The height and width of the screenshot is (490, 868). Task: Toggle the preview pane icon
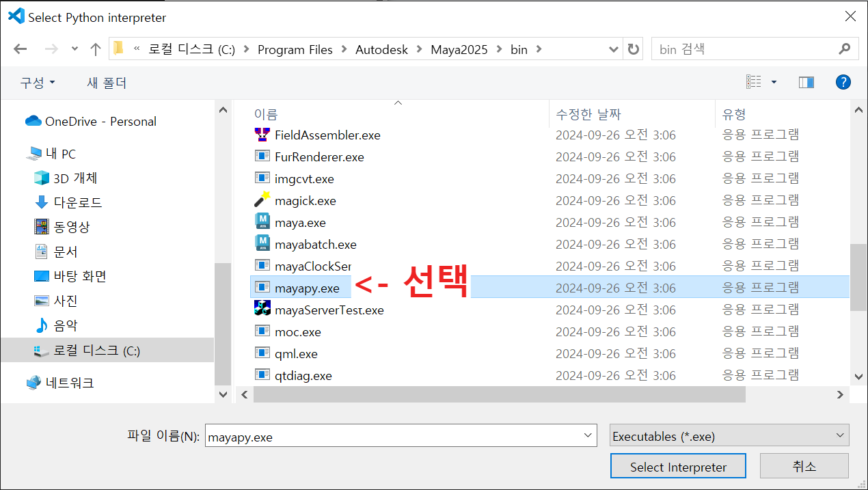806,82
